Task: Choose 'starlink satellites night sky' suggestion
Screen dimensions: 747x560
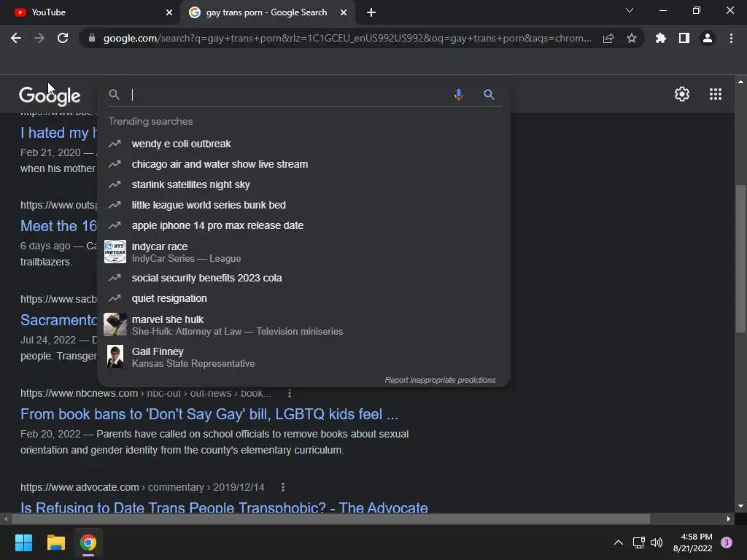Action: coord(303,184)
